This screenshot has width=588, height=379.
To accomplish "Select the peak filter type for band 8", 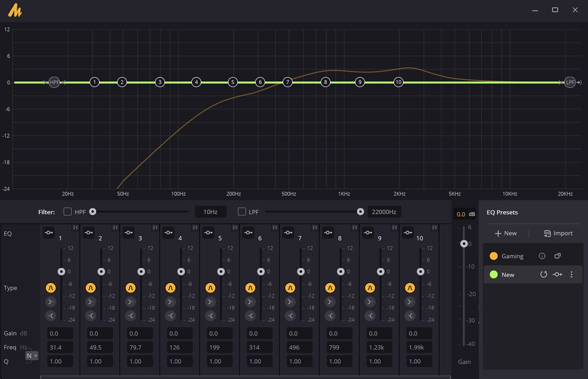I will (330, 288).
